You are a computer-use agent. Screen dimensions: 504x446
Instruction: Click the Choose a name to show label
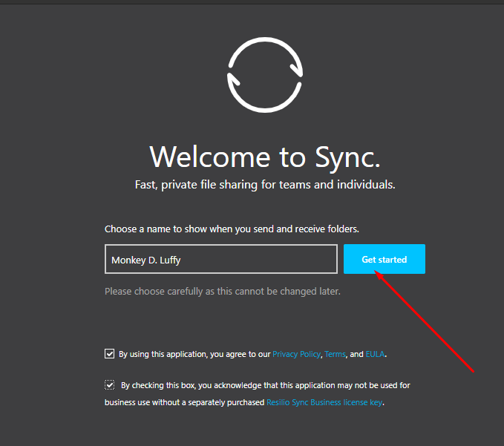(232, 229)
